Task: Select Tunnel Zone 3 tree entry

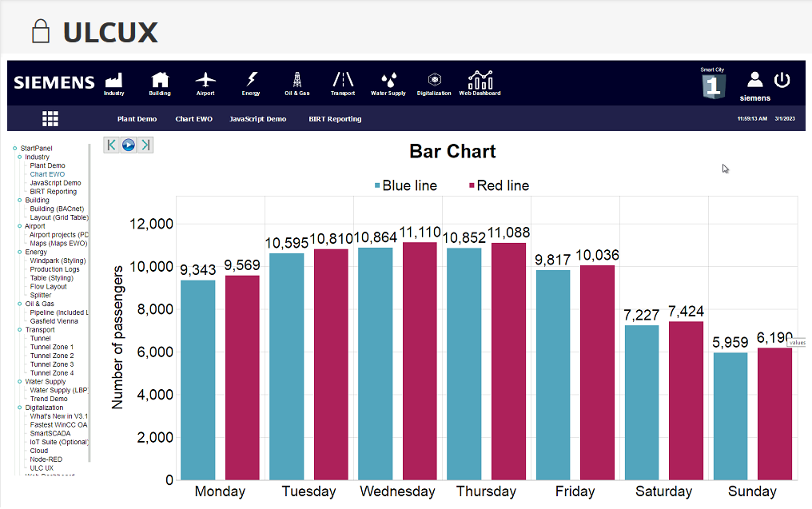Action: point(51,364)
